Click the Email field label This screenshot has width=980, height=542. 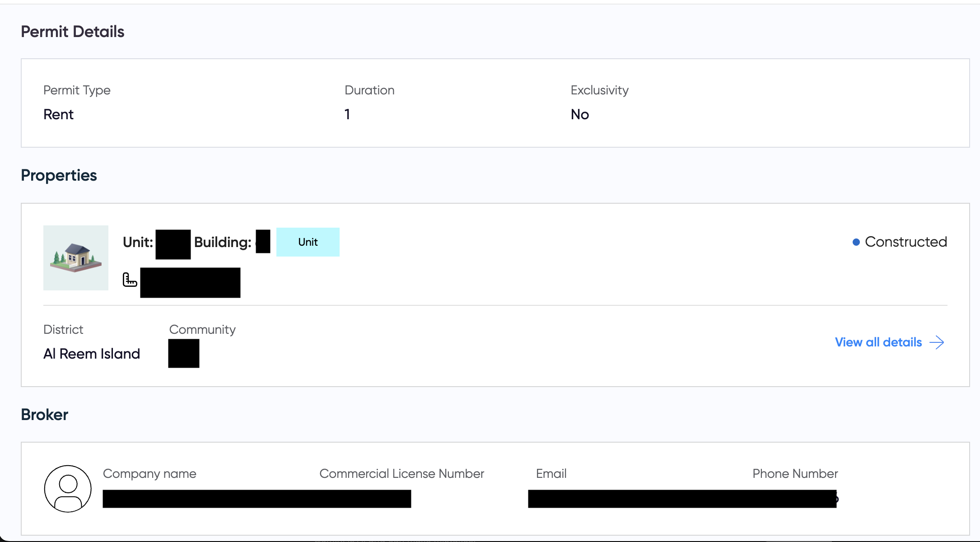[551, 473]
